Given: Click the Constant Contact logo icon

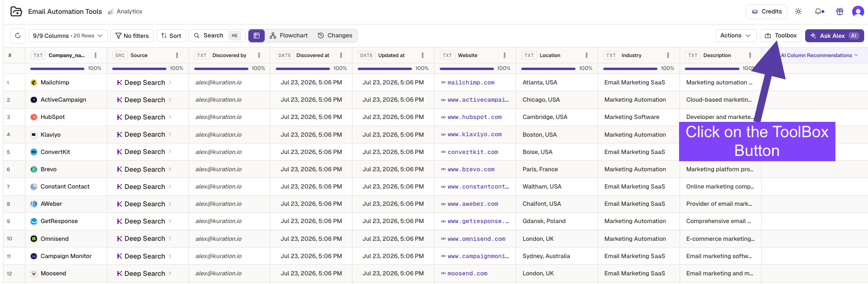Looking at the screenshot, I should [34, 187].
